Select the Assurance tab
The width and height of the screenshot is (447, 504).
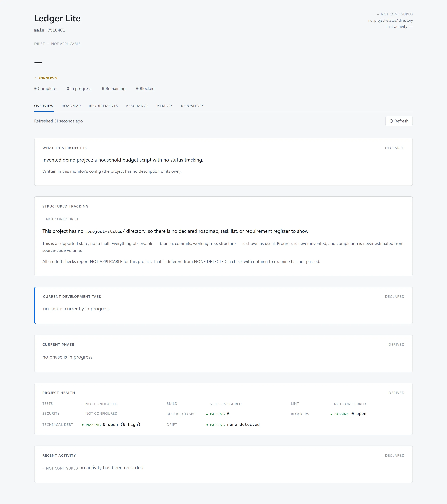point(137,106)
